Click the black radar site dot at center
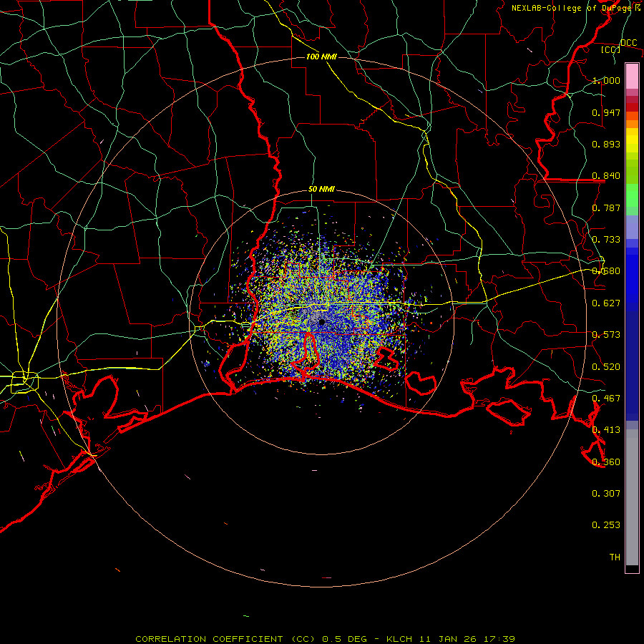Screen dimensions: 644x644 [x=322, y=322]
